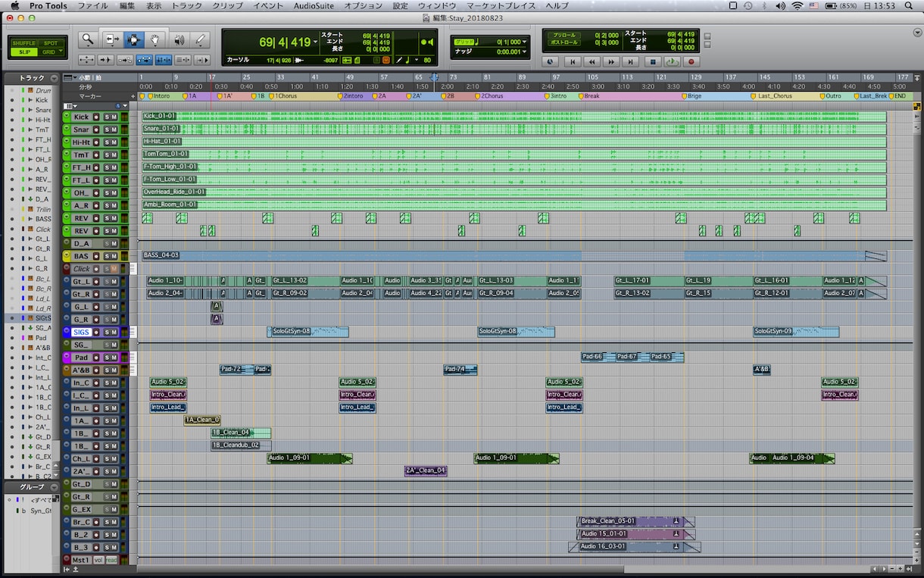Viewport: 924px width, 578px height.
Task: Open main counter format dropdown
Action: (x=316, y=42)
